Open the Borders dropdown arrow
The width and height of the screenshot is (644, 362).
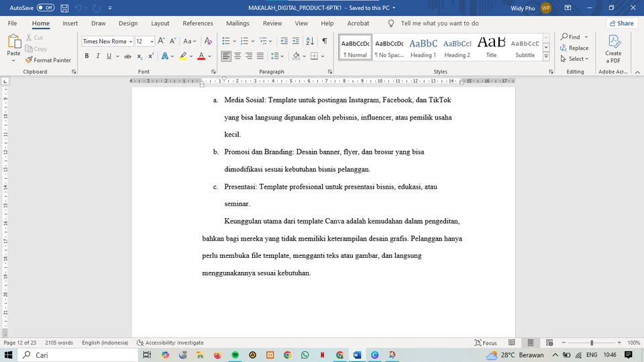(323, 56)
